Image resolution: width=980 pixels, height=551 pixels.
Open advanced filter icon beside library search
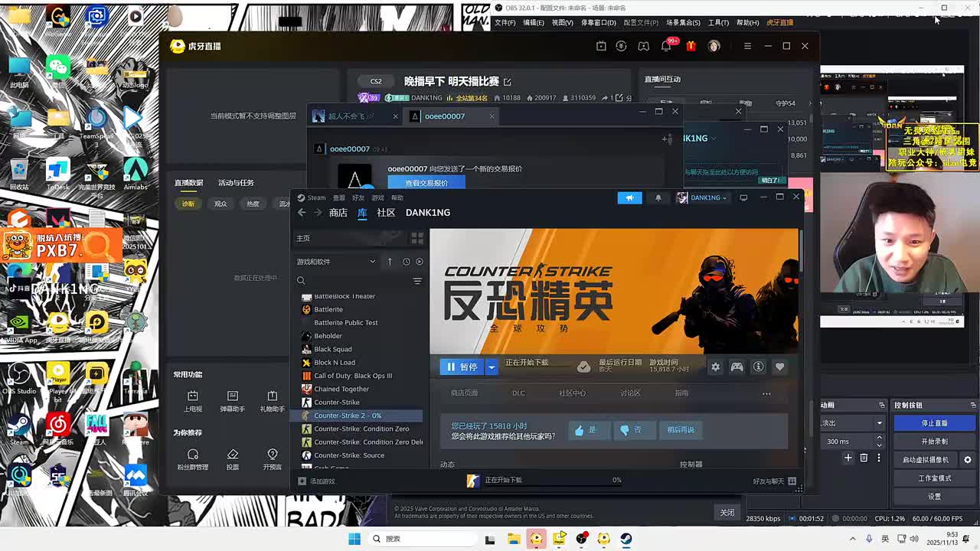417,281
